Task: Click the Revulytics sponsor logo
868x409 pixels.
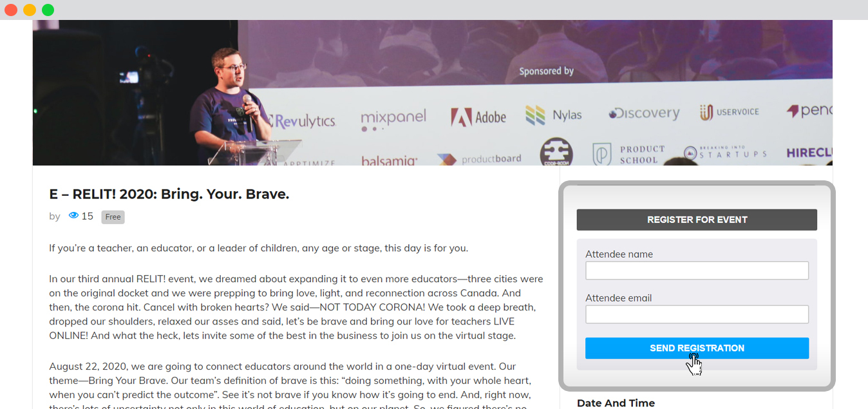Action: pyautogui.click(x=303, y=120)
